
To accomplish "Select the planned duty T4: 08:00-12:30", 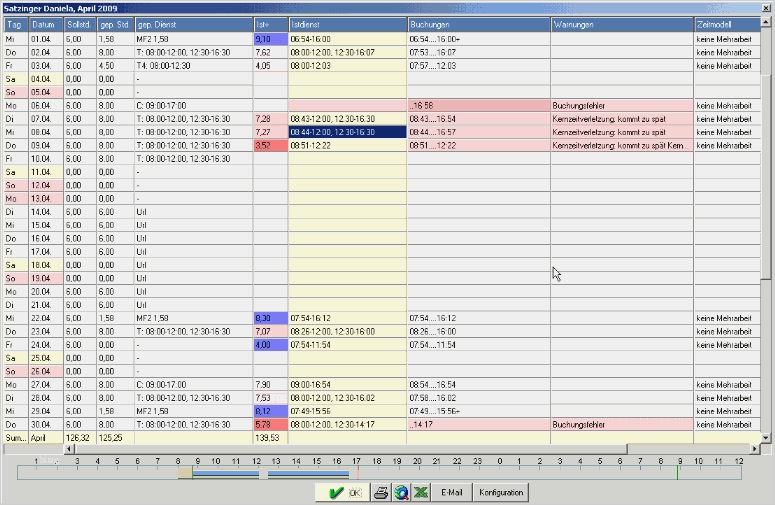I will point(193,66).
